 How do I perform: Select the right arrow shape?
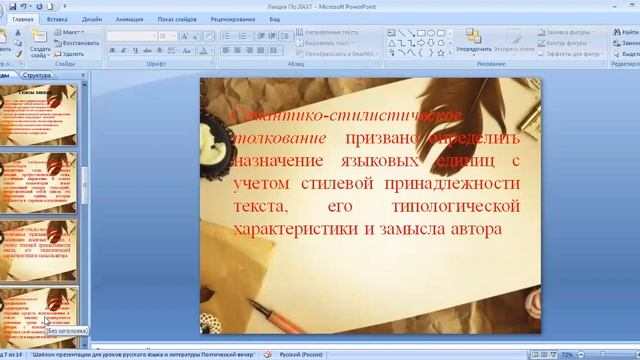click(421, 43)
